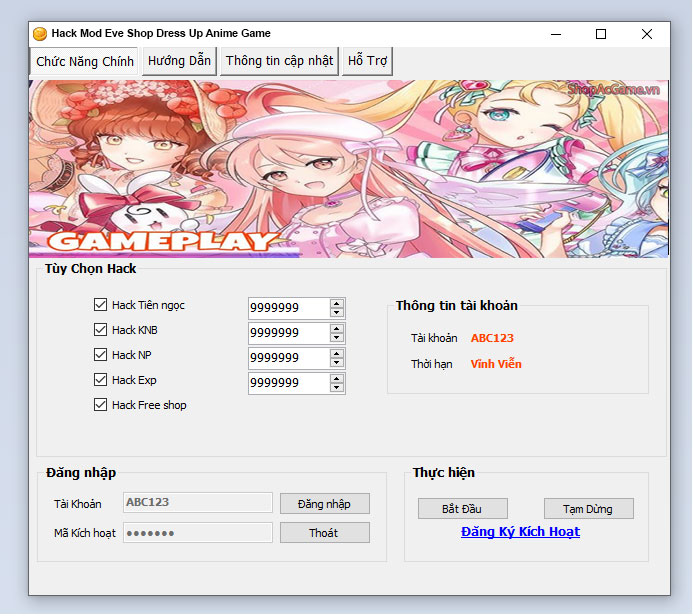Viewport: 693px width, 616px height.
Task: Switch to the Chức Năng Chính tab
Action: (84, 61)
